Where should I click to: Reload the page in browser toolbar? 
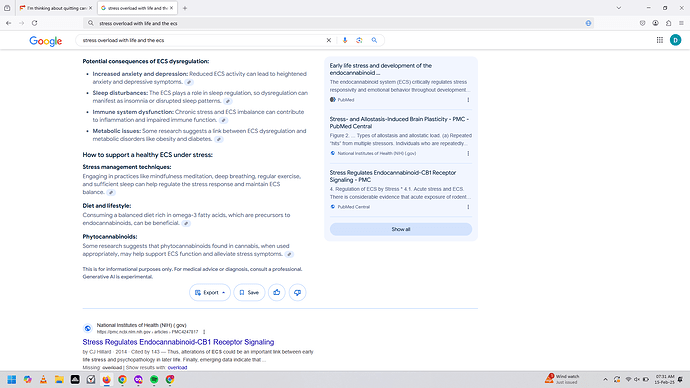(x=34, y=23)
